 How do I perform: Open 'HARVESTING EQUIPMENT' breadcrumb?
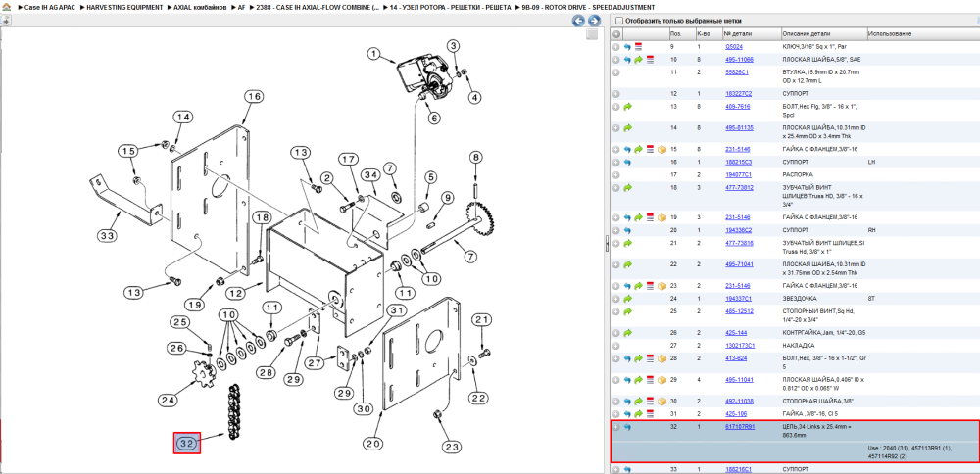click(124, 7)
